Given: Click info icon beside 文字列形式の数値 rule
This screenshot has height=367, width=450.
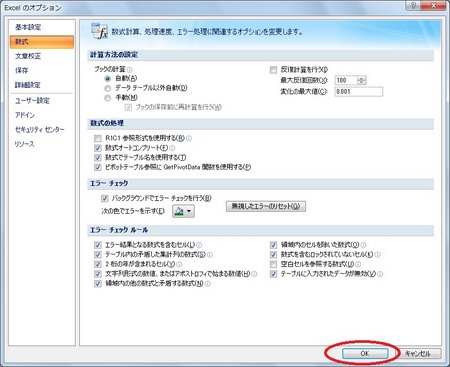Looking at the screenshot, I should coord(254,274).
